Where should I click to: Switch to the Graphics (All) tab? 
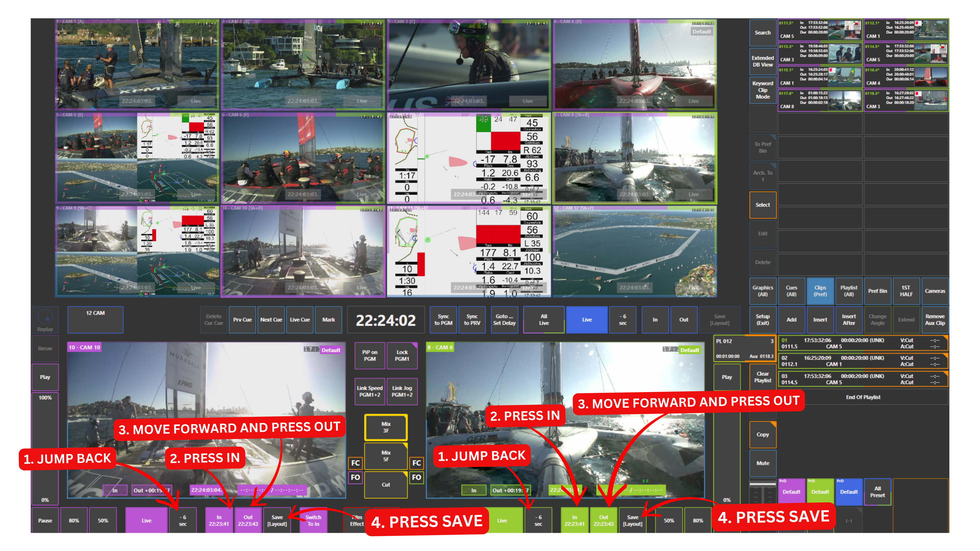pos(762,291)
